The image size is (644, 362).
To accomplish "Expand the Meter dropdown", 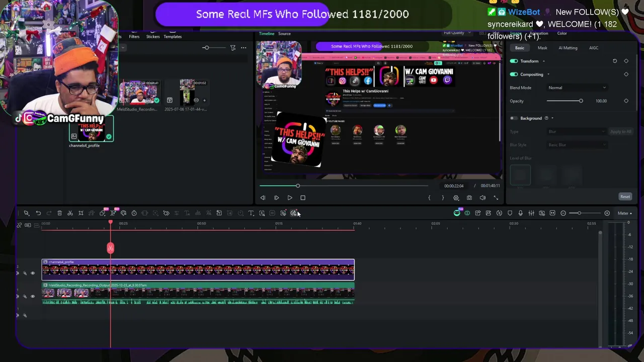I will (625, 213).
